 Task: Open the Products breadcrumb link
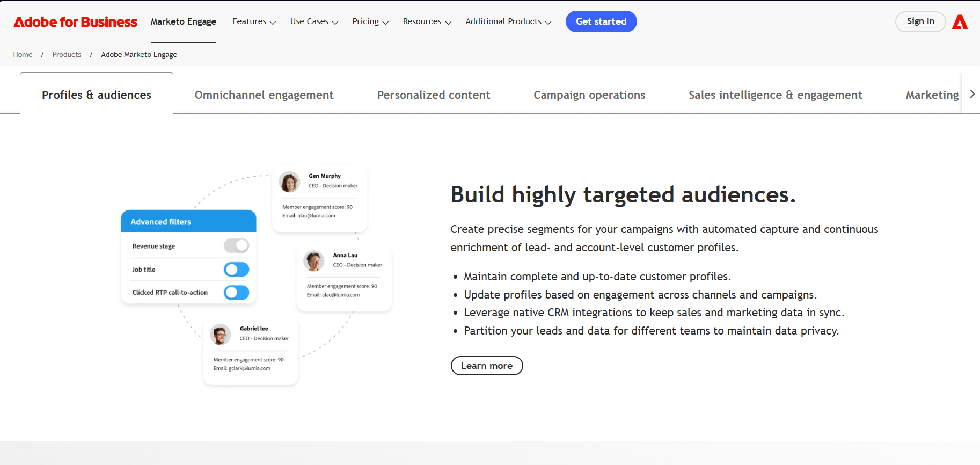pyautogui.click(x=67, y=54)
